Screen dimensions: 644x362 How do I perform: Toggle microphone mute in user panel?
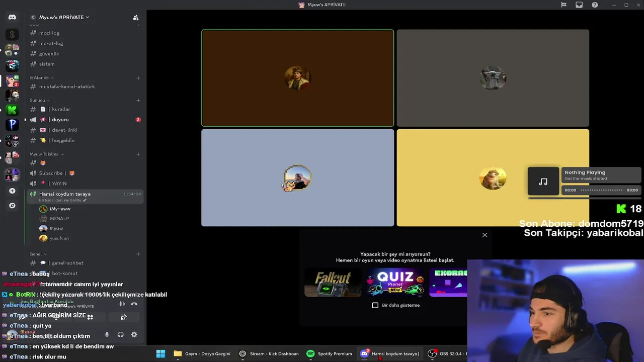pyautogui.click(x=107, y=334)
